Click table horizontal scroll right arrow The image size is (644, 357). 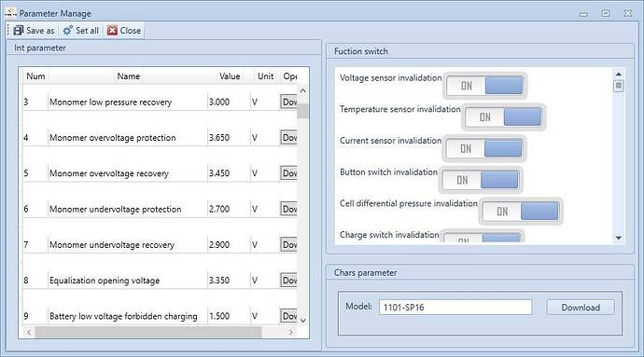pos(291,332)
